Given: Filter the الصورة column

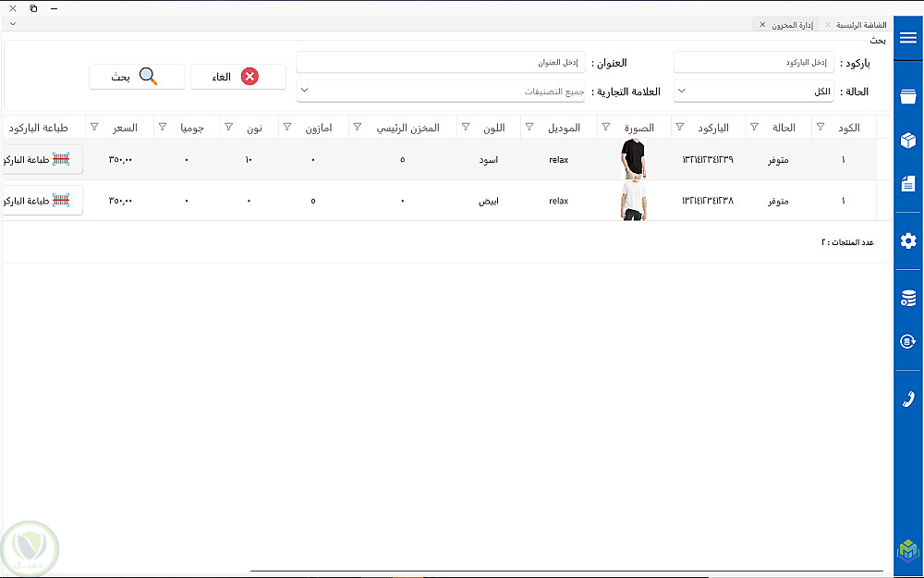Looking at the screenshot, I should pyautogui.click(x=606, y=127).
